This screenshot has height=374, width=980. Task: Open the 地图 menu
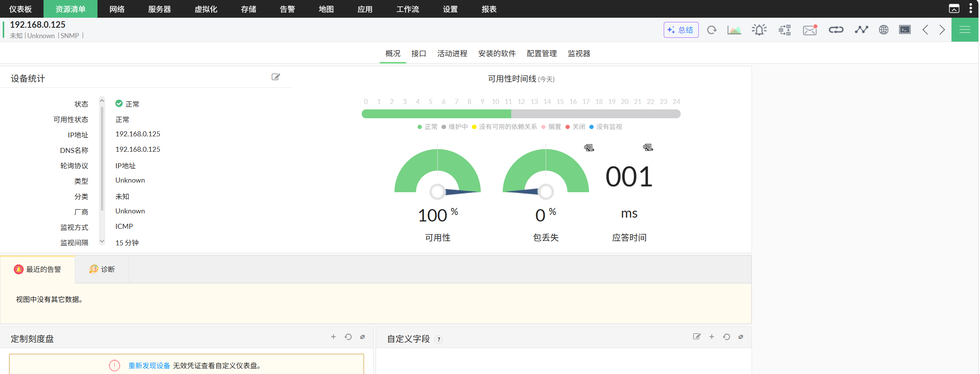(x=326, y=9)
